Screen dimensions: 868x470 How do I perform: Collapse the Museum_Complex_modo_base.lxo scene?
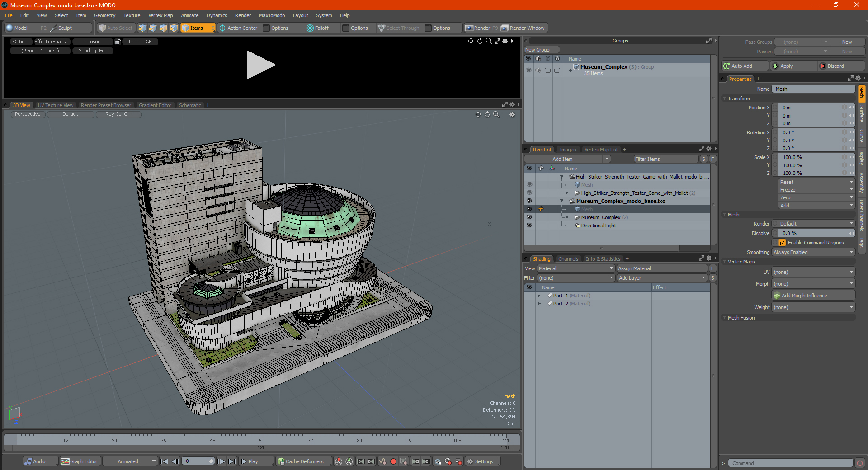click(x=562, y=201)
